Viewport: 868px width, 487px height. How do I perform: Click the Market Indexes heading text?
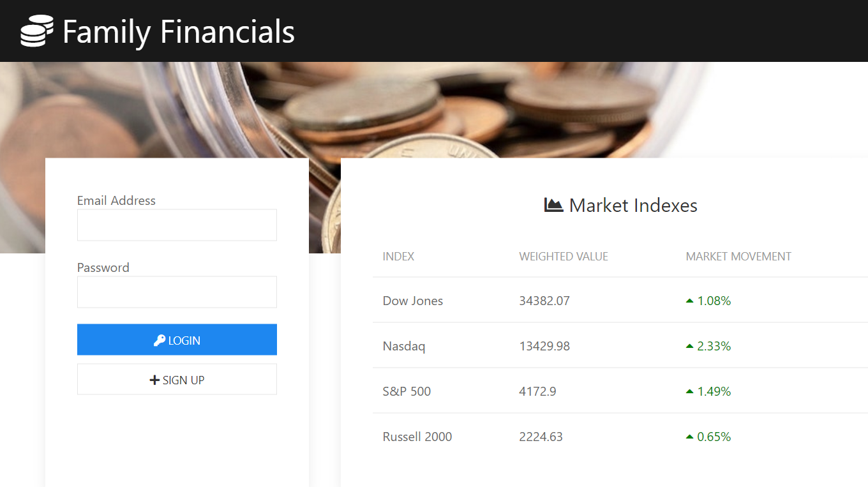[633, 206]
